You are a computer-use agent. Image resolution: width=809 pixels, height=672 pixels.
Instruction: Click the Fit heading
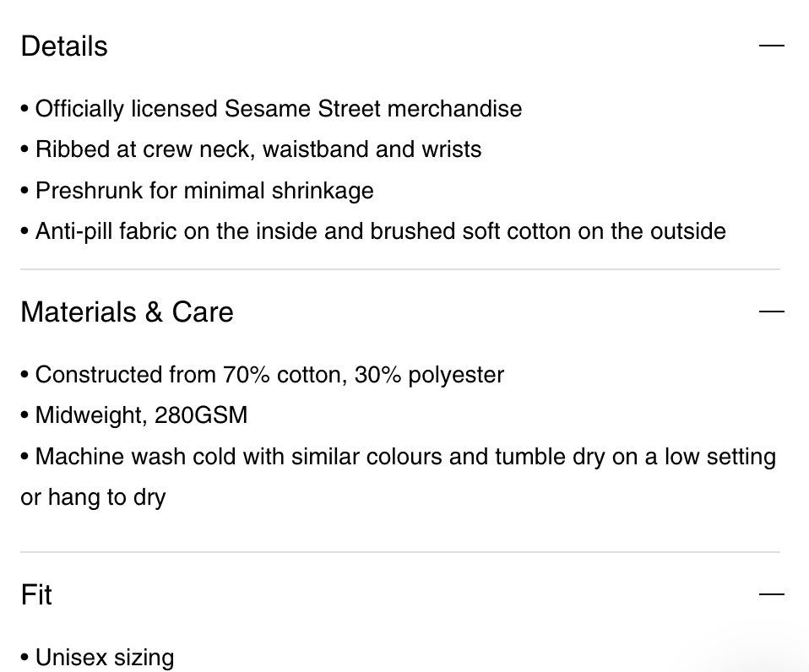coord(36,594)
